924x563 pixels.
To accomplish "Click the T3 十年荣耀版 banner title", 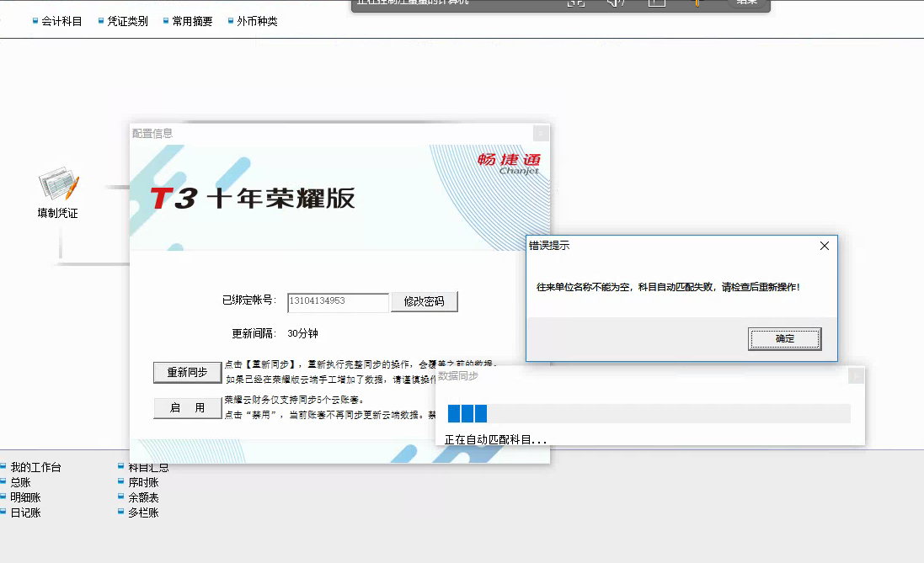I will pos(253,199).
